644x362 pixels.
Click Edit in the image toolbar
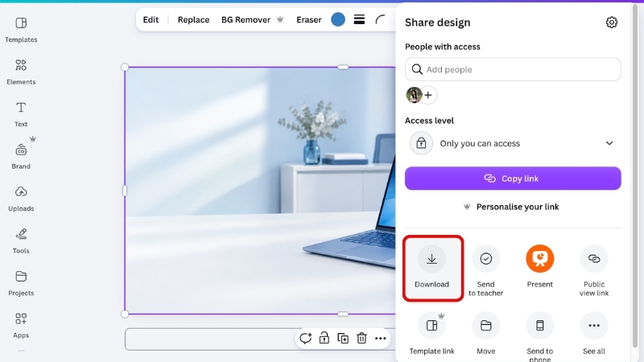pos(151,19)
